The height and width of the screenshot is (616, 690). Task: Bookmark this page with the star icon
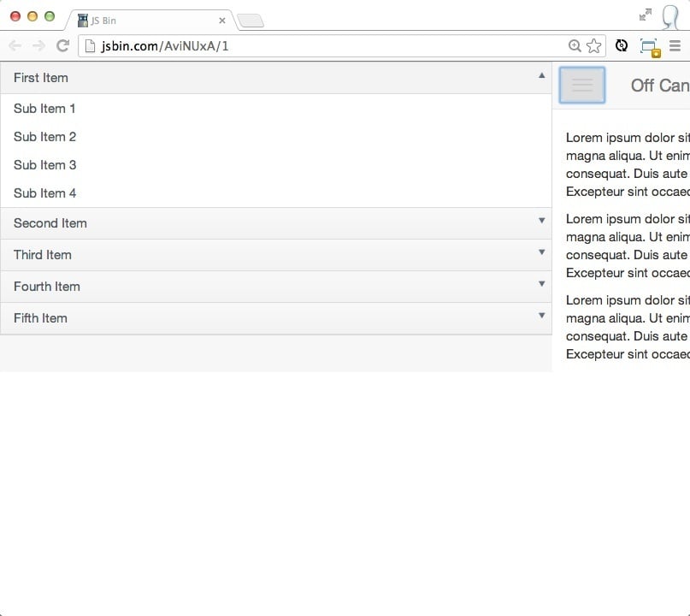[x=593, y=46]
